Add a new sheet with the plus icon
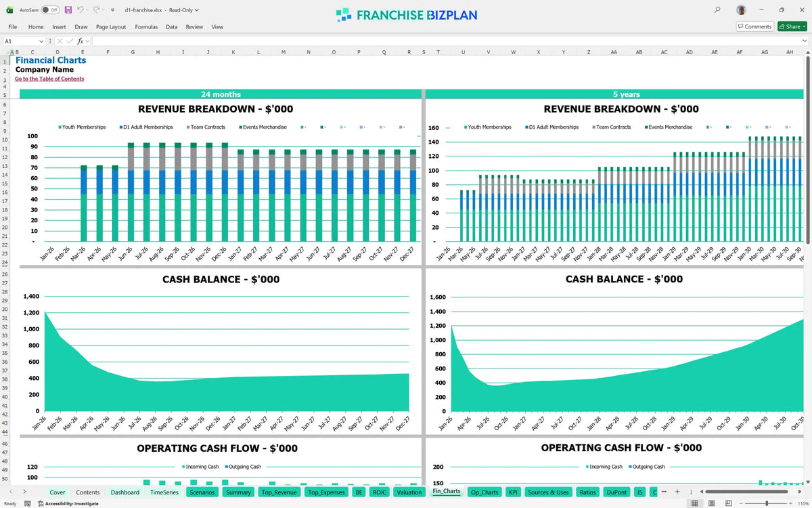Screen dimensions: 812x508 pyautogui.click(x=677, y=492)
